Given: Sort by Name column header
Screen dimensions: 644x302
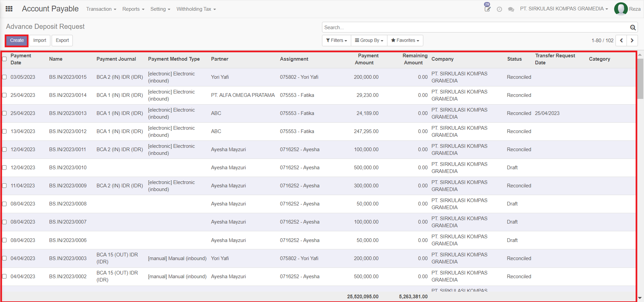Looking at the screenshot, I should pos(56,59).
